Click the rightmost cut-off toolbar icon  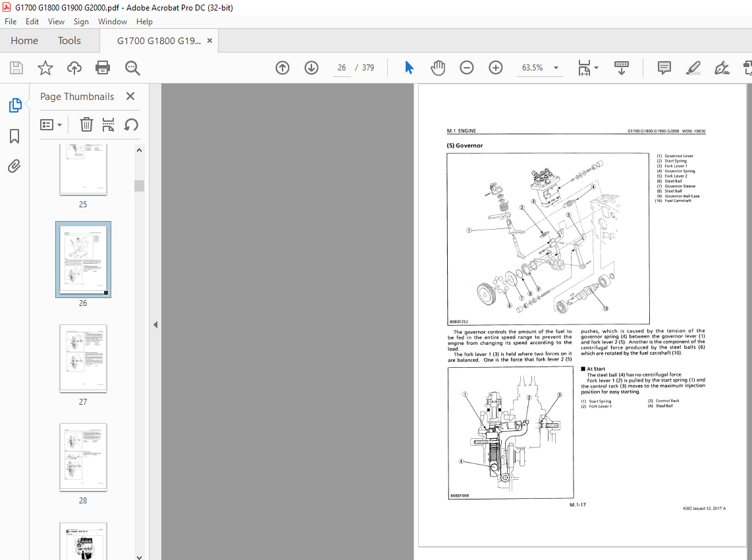747,68
